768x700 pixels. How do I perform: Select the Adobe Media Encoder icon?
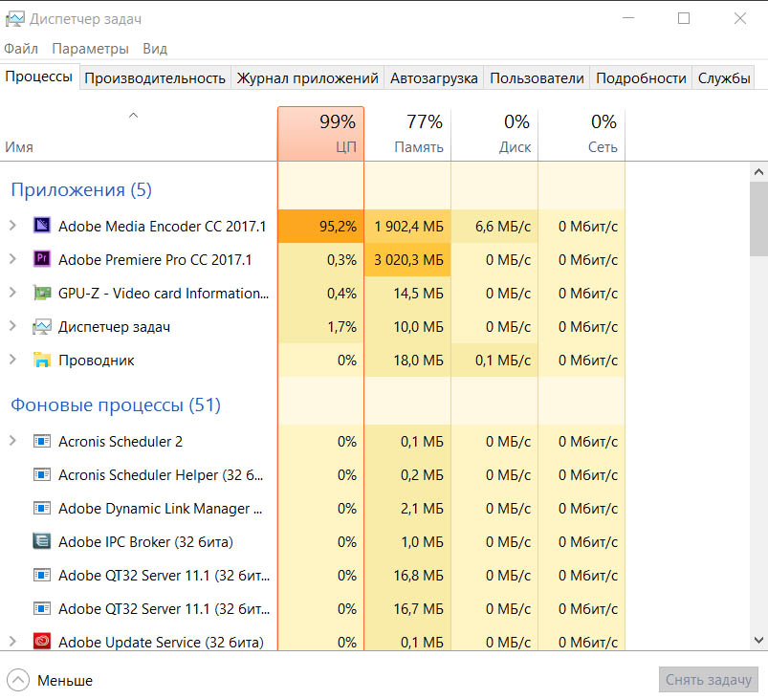click(42, 226)
